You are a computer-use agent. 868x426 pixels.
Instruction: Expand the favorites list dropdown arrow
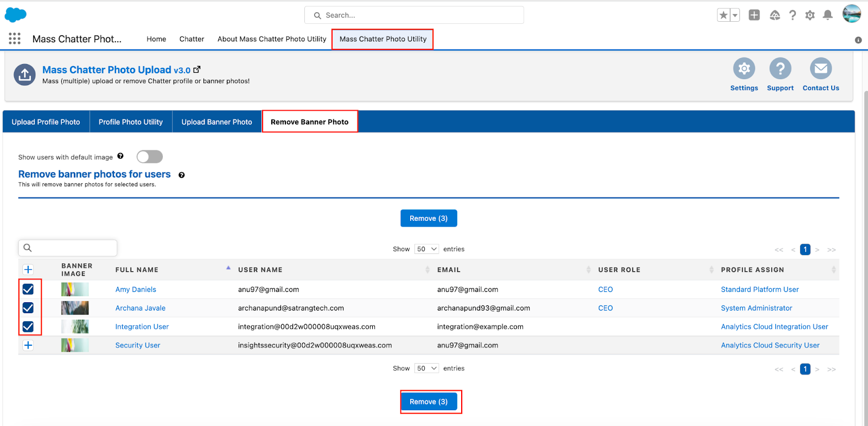point(735,15)
